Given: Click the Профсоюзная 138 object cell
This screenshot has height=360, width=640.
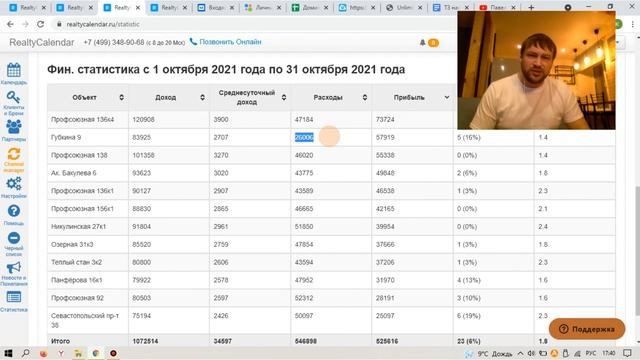Looking at the screenshot, I should [x=88, y=155].
